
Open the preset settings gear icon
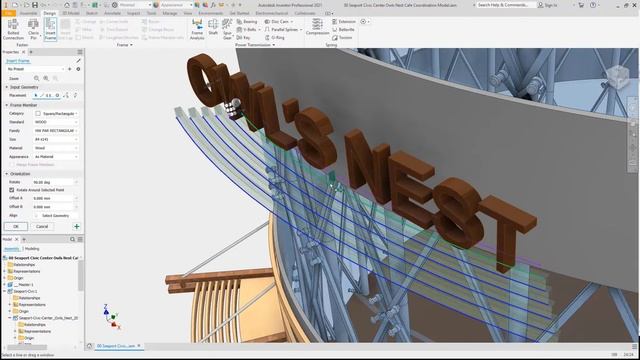point(78,69)
